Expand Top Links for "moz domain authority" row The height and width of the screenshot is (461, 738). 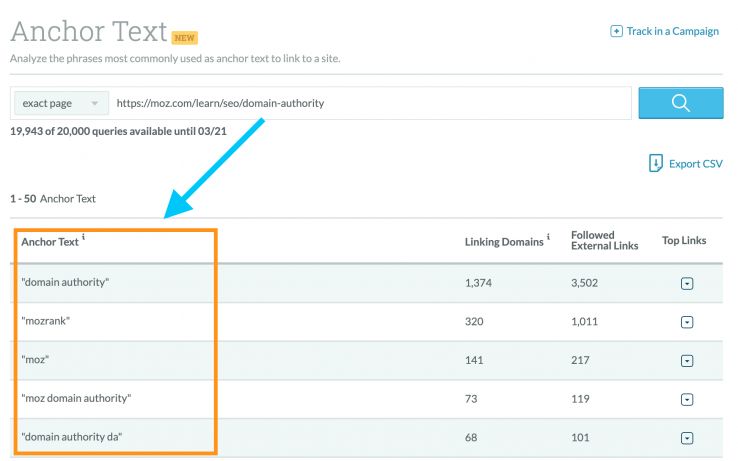tap(687, 399)
